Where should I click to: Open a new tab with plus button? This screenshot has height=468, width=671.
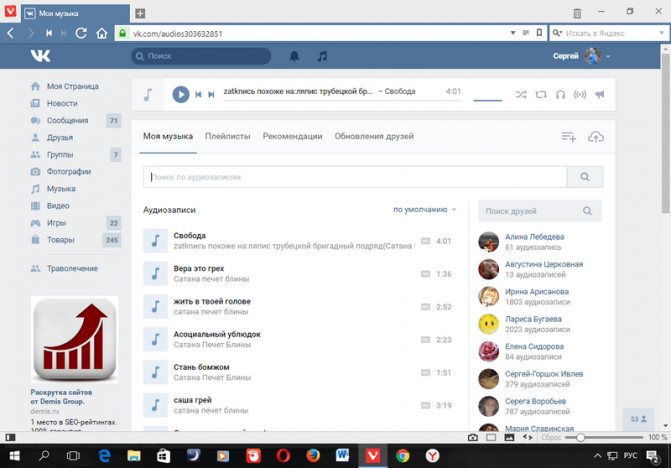pos(140,13)
